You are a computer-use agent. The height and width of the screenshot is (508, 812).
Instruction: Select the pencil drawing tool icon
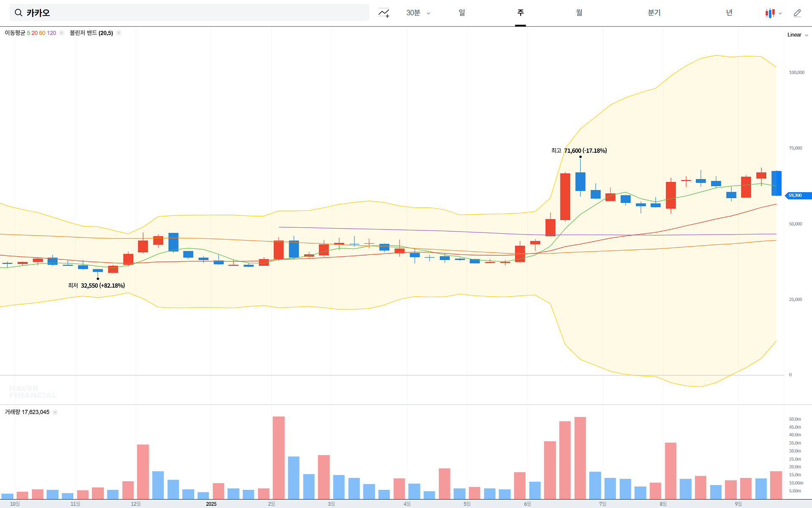pyautogui.click(x=797, y=13)
